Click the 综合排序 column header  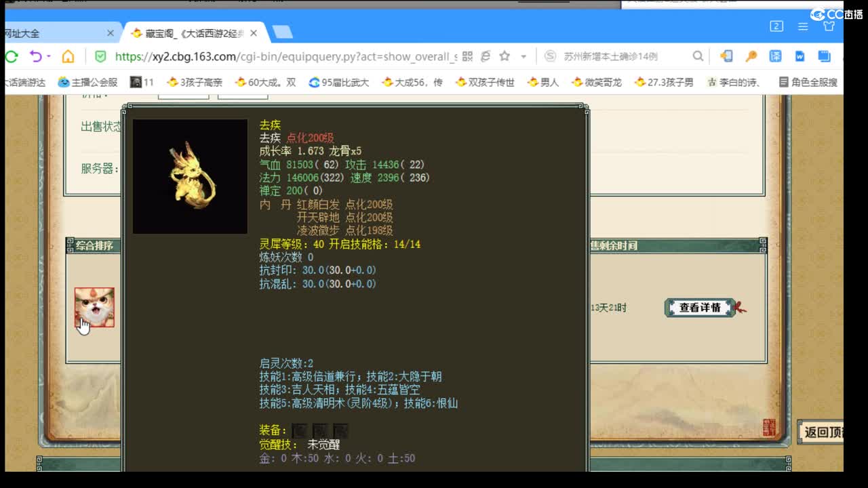(x=94, y=245)
